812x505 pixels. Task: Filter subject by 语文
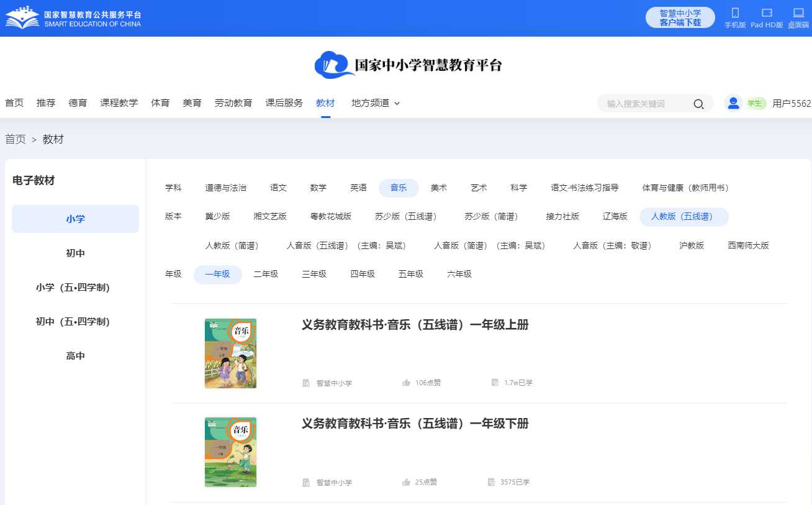click(278, 188)
